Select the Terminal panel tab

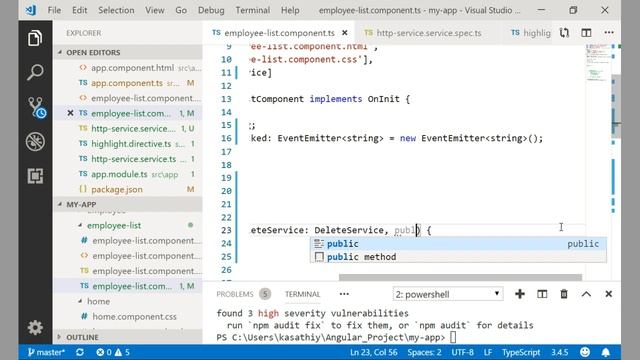(x=302, y=294)
